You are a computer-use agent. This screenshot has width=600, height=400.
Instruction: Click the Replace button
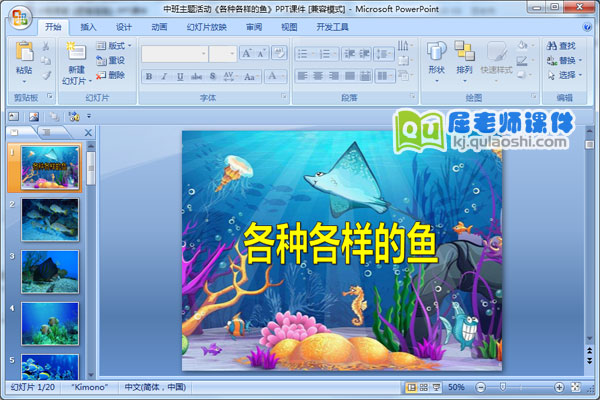point(564,60)
